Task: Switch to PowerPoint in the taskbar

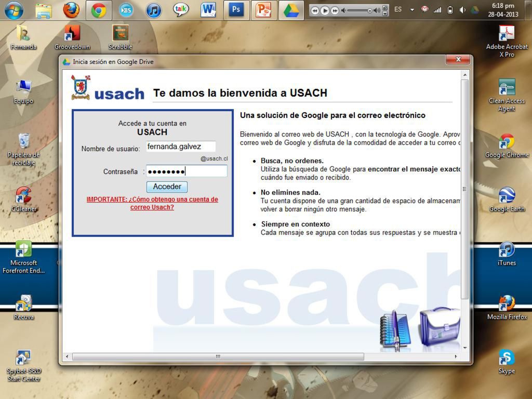Action: (263, 10)
